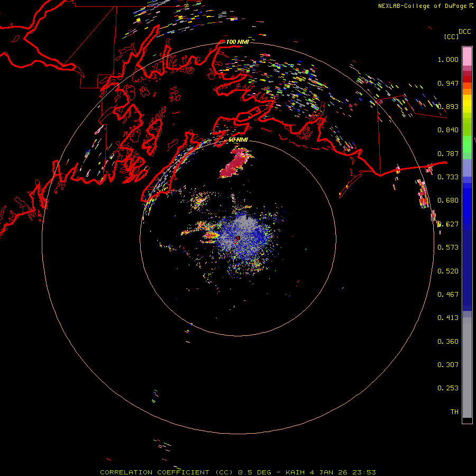Click the 0.307 value on the color scale
The image size is (476, 476).
448,365
